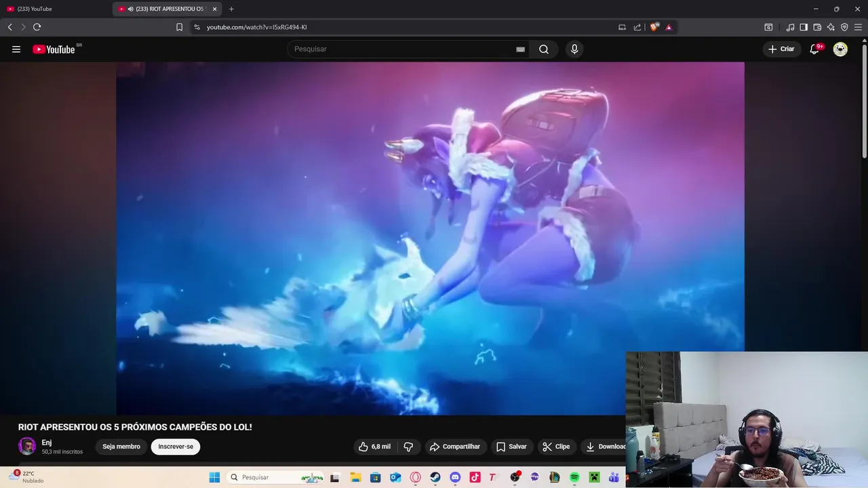Click the video player to pause

pos(430,238)
